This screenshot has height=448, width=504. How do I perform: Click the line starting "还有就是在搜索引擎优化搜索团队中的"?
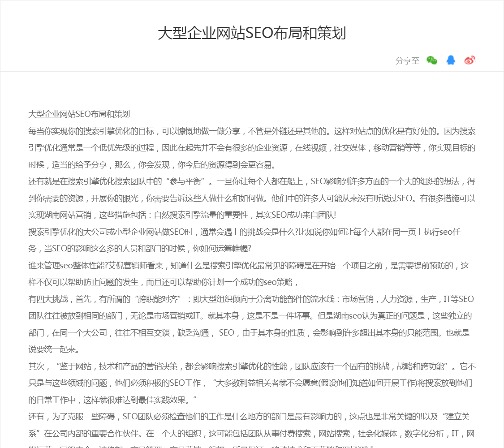point(252,181)
